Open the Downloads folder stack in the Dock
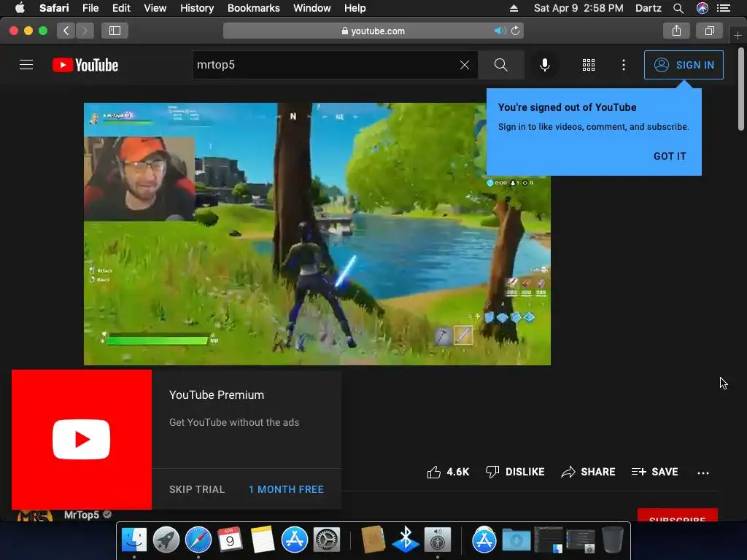Screen dimensions: 747x560 tap(516, 540)
